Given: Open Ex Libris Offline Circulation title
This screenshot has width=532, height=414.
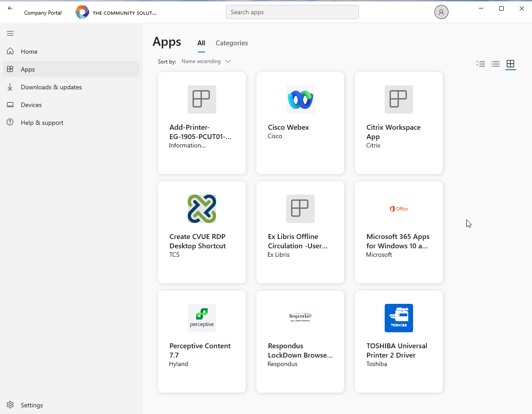Looking at the screenshot, I should click(x=298, y=241).
